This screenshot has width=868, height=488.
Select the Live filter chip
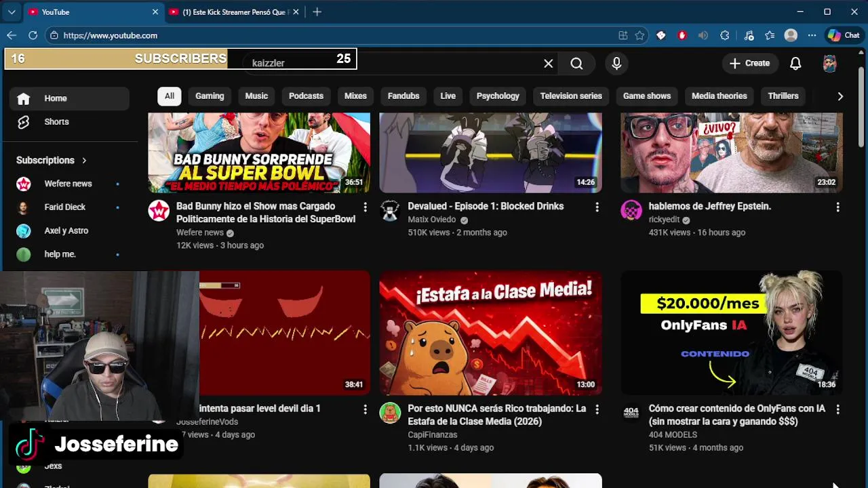(x=448, y=96)
